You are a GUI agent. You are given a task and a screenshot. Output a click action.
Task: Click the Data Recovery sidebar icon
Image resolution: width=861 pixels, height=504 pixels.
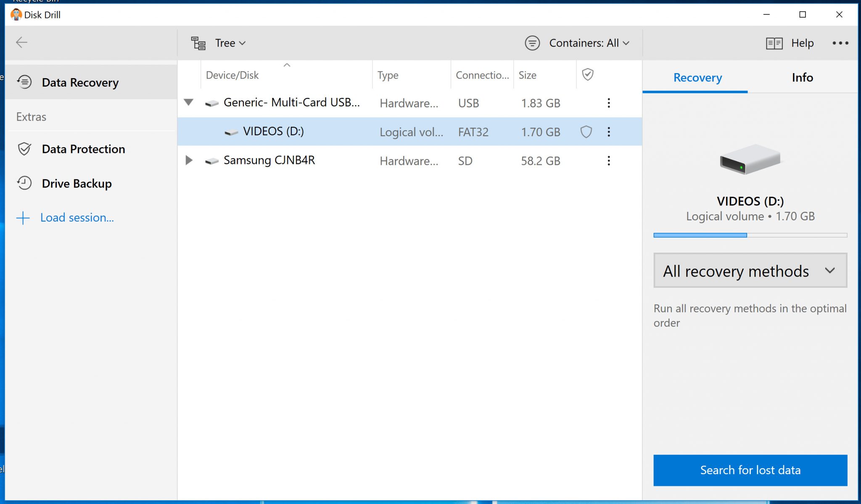[24, 82]
